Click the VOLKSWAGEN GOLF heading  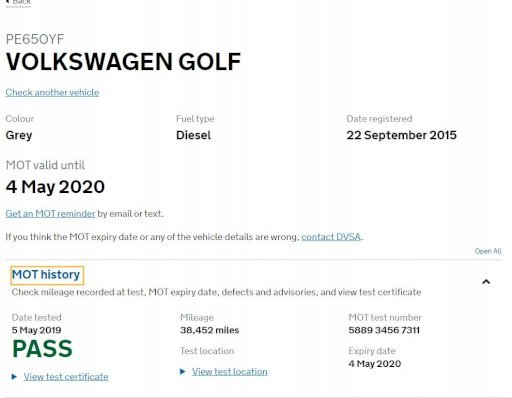point(123,62)
